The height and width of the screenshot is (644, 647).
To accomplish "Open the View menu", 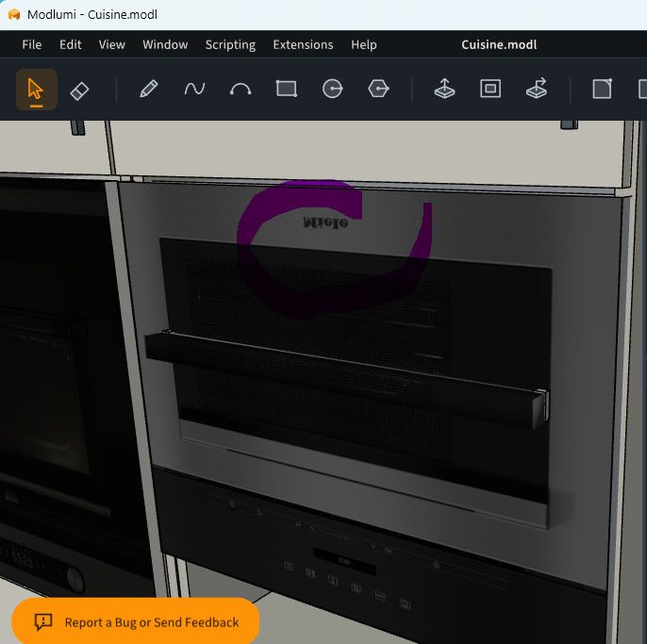I will point(112,44).
